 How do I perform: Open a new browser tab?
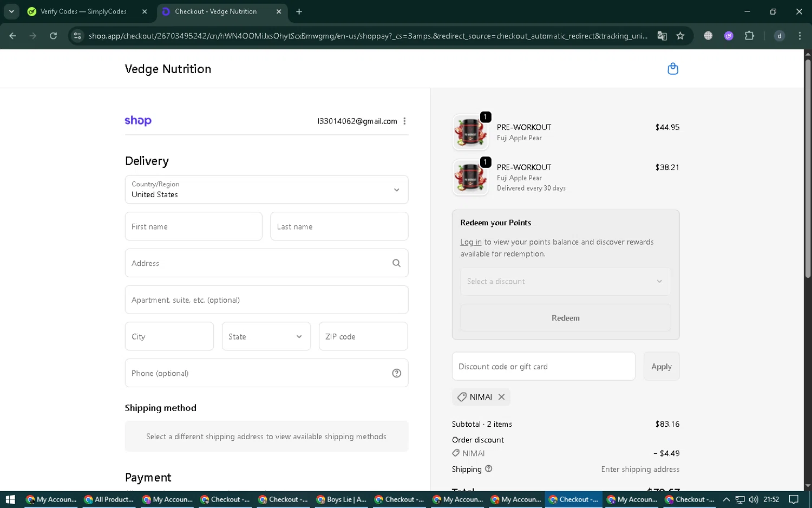coord(299,11)
